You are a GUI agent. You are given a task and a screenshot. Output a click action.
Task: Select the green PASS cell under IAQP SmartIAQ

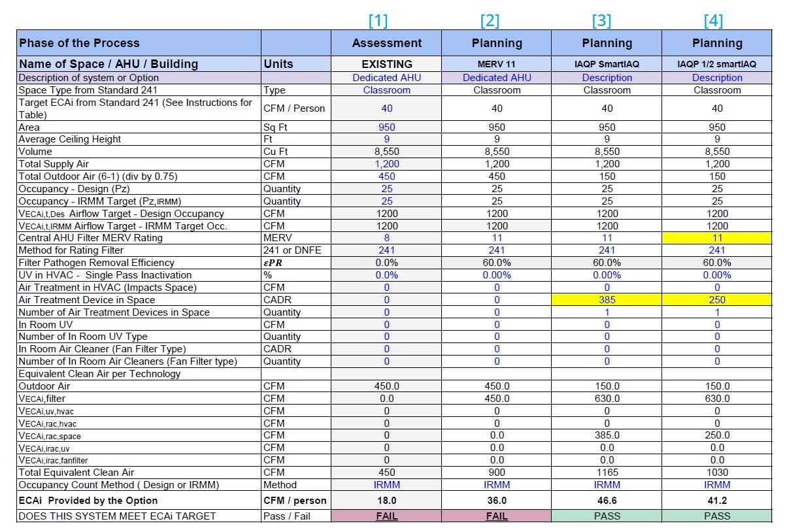[x=607, y=516]
